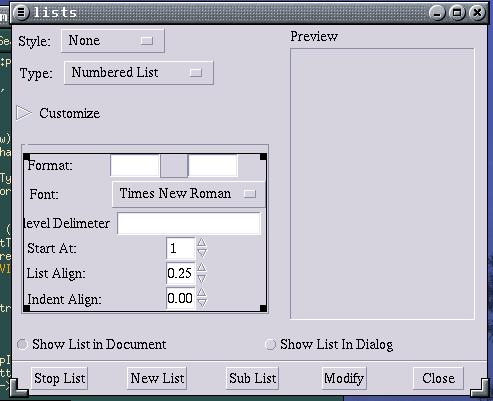Click the Sub List button
Viewport: 493px width, 401px height.
click(252, 378)
